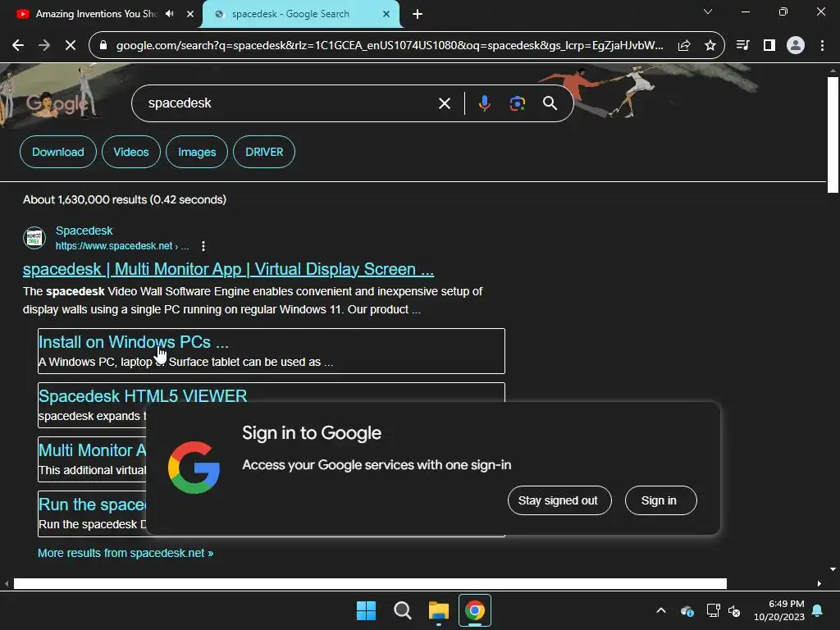Filter results by Download chip

tap(58, 152)
